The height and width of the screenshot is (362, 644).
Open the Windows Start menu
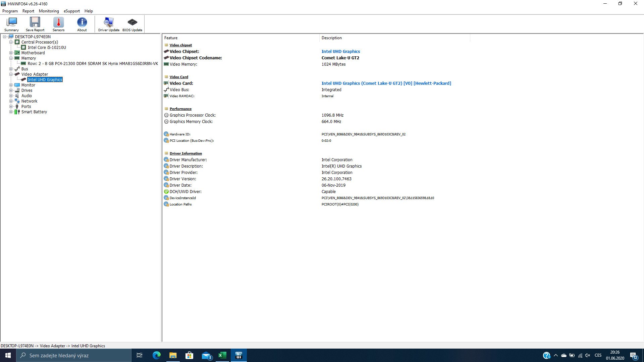click(x=8, y=355)
